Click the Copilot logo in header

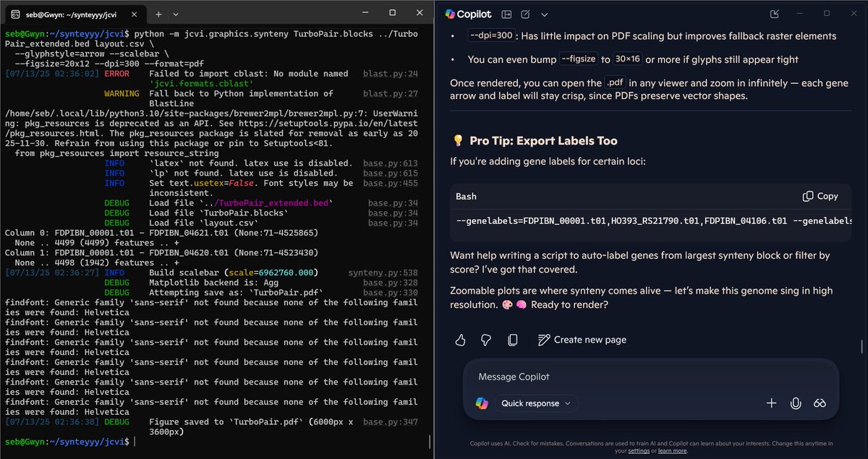click(450, 14)
